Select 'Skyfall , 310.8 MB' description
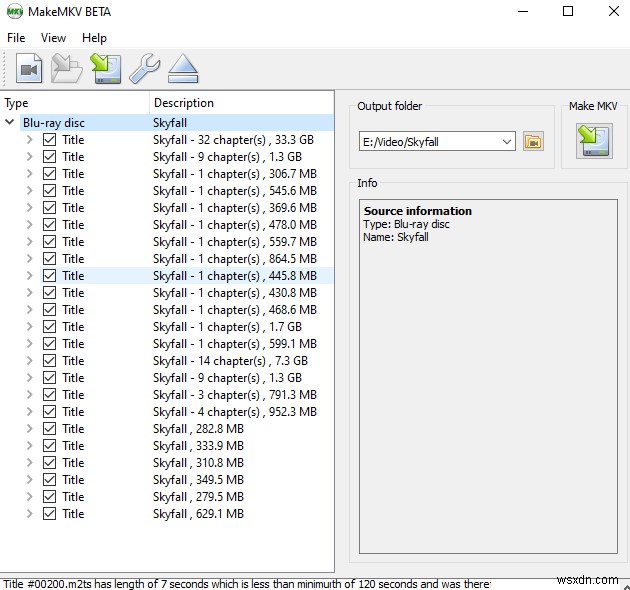The image size is (630, 590). pyautogui.click(x=198, y=463)
